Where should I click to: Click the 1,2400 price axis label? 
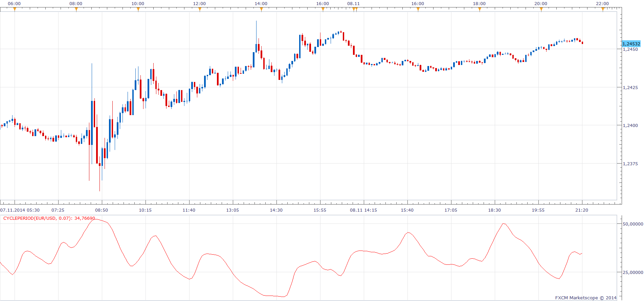pos(630,126)
